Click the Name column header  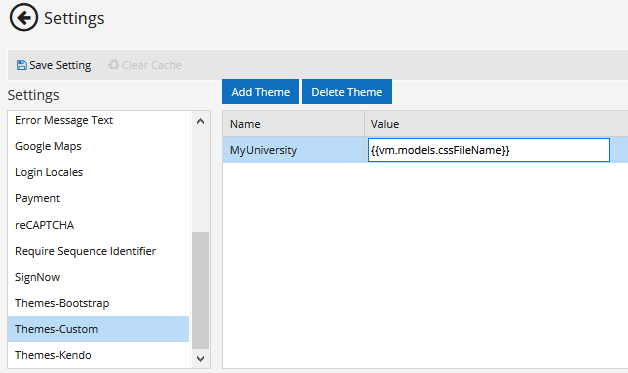(x=294, y=124)
